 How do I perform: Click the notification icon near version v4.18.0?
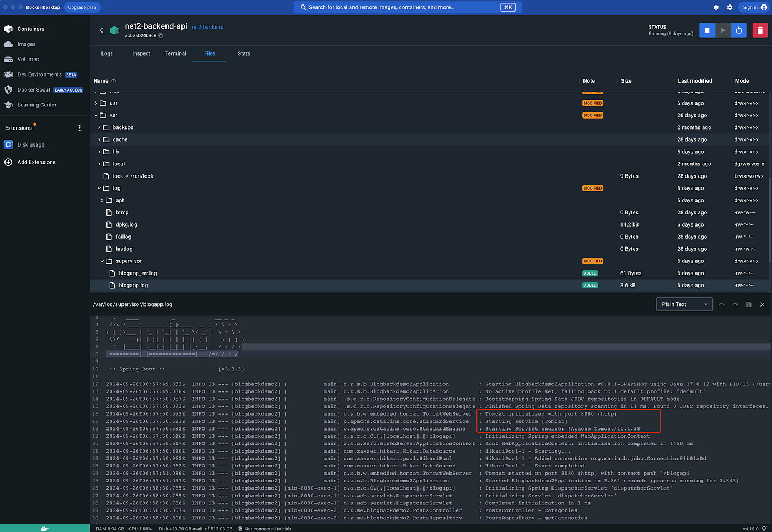click(765, 529)
